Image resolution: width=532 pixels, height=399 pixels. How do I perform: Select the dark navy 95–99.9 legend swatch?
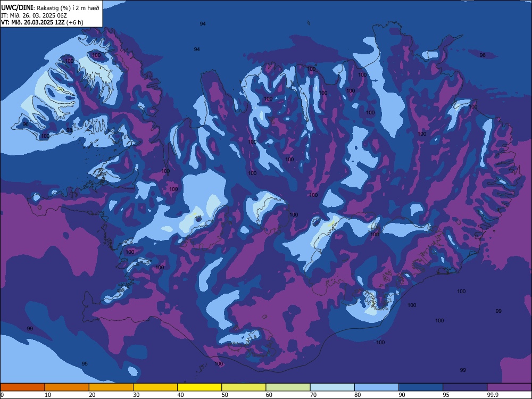pos(465,387)
